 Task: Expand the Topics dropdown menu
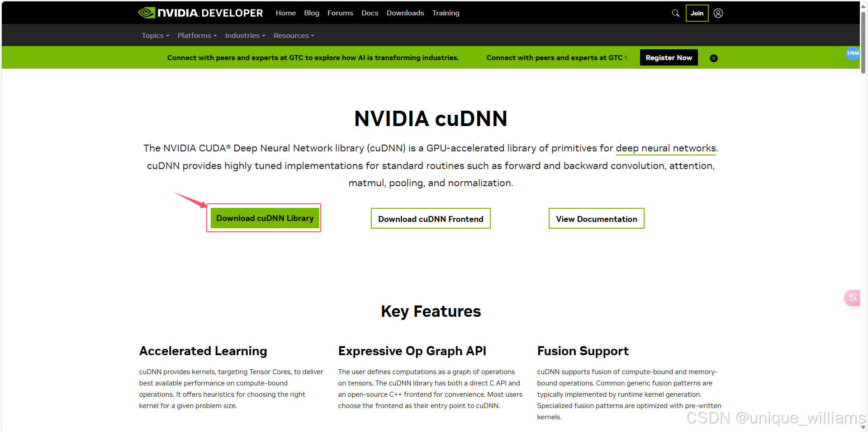coord(156,35)
